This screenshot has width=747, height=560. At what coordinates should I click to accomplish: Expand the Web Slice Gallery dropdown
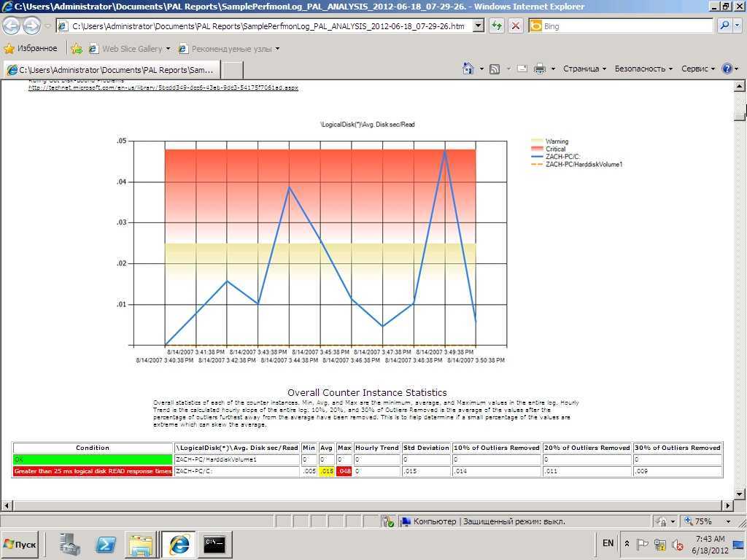pyautogui.click(x=168, y=49)
